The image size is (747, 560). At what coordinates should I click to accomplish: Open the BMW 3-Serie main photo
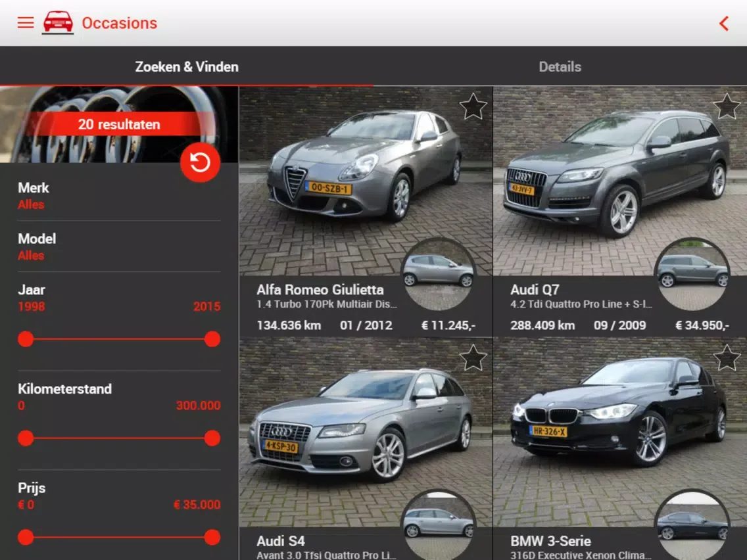click(620, 432)
